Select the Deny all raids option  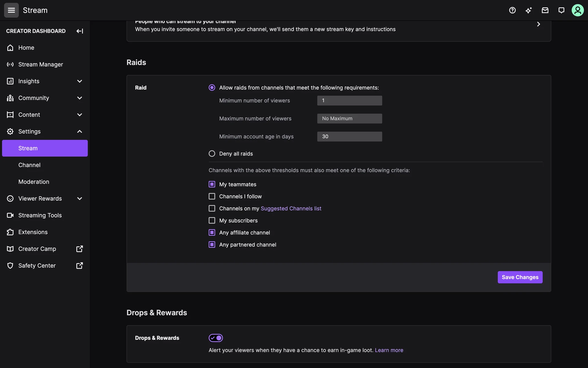(x=212, y=154)
